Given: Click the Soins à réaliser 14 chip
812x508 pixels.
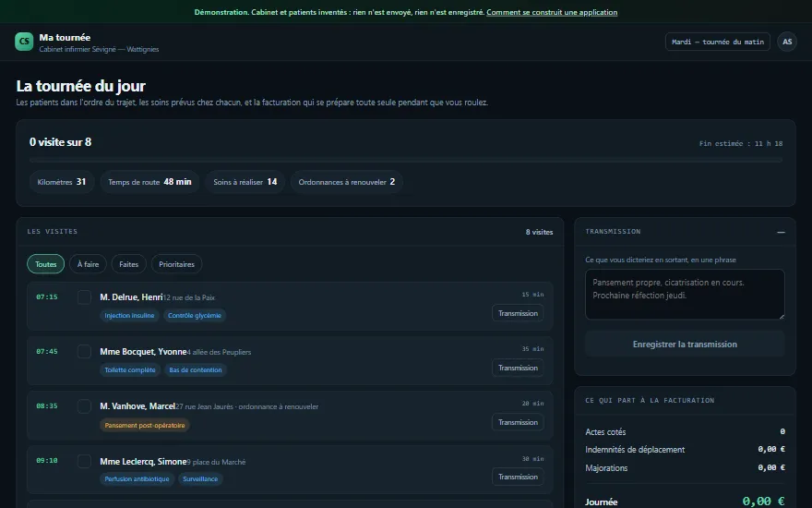Looking at the screenshot, I should (245, 182).
